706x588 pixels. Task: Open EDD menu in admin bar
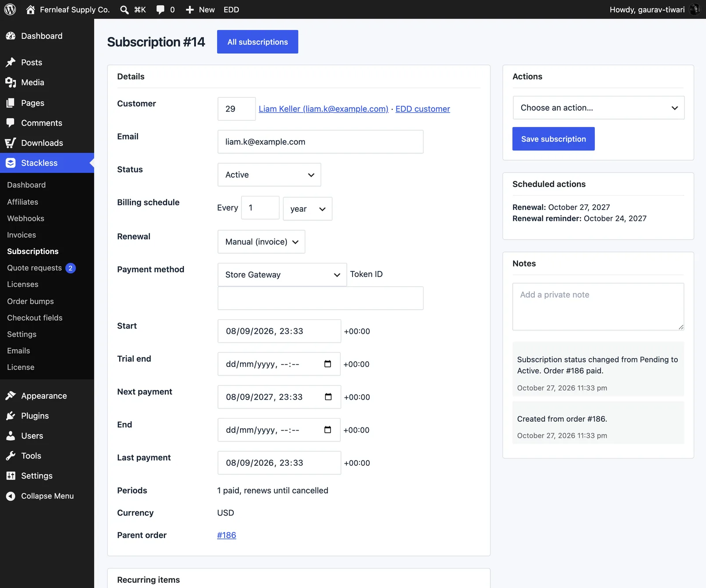(231, 10)
